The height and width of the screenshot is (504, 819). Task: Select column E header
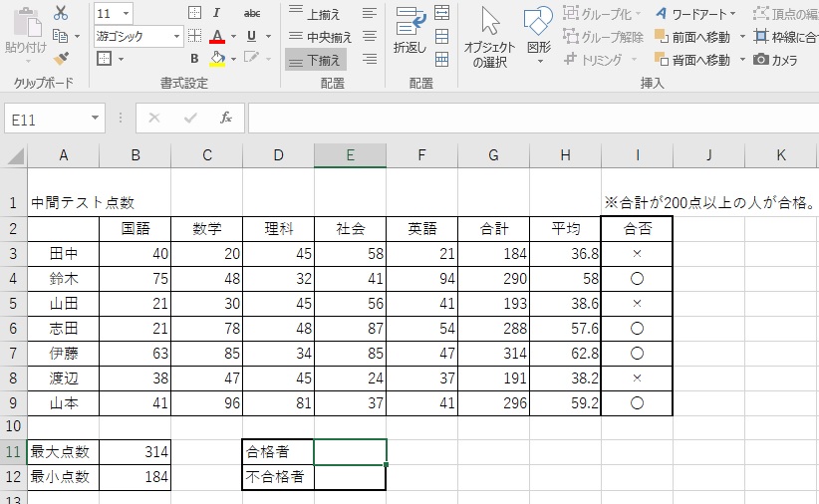pyautogui.click(x=350, y=155)
